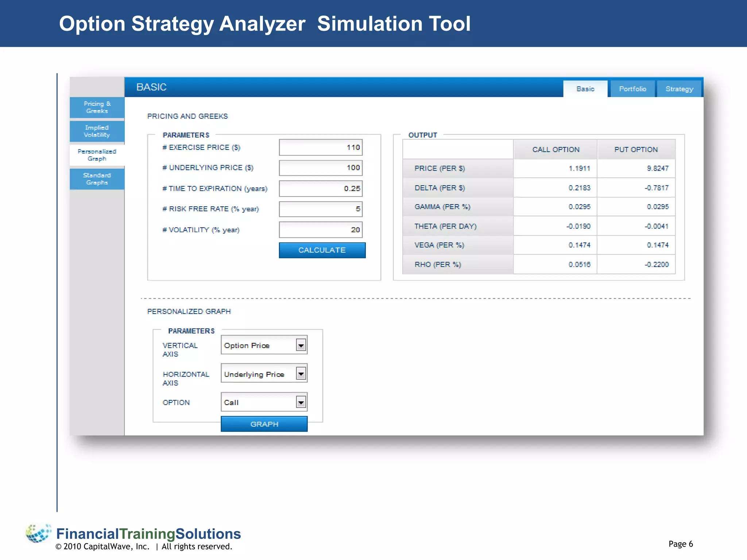Open the Implied Volatility sidebar section
Screen dimensions: 747x560
97,131
